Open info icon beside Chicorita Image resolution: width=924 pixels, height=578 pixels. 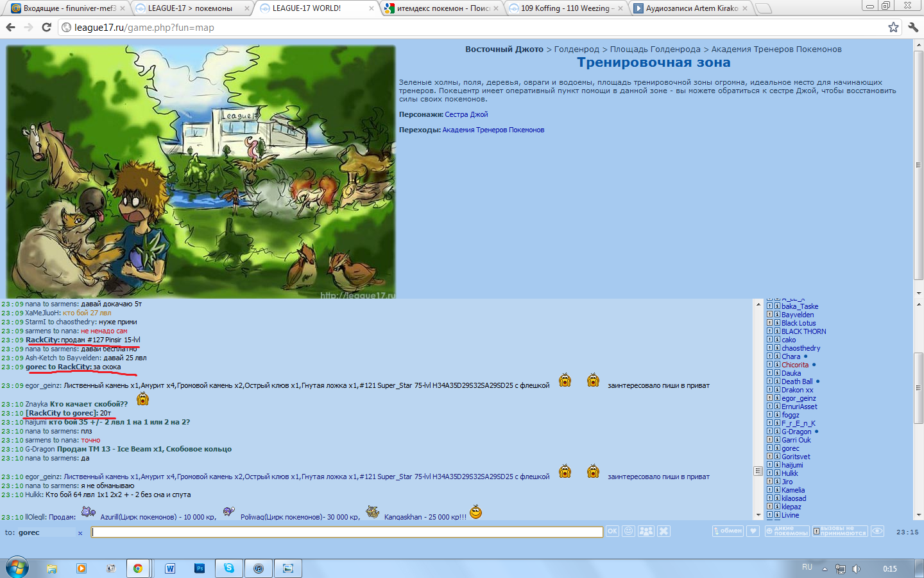pyautogui.click(x=777, y=365)
